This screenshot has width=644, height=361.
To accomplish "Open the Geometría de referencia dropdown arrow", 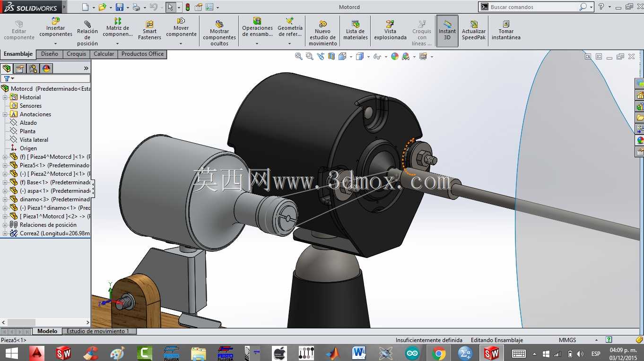I will (290, 44).
